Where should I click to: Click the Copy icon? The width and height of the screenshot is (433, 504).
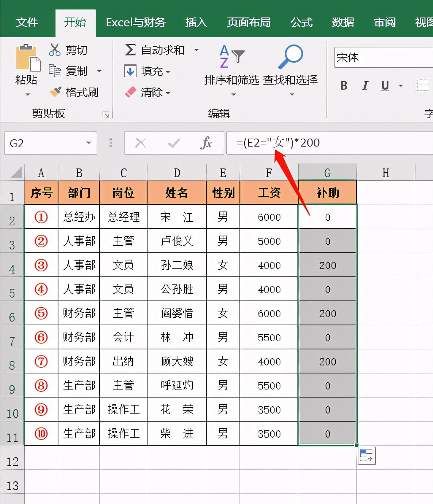[55, 71]
